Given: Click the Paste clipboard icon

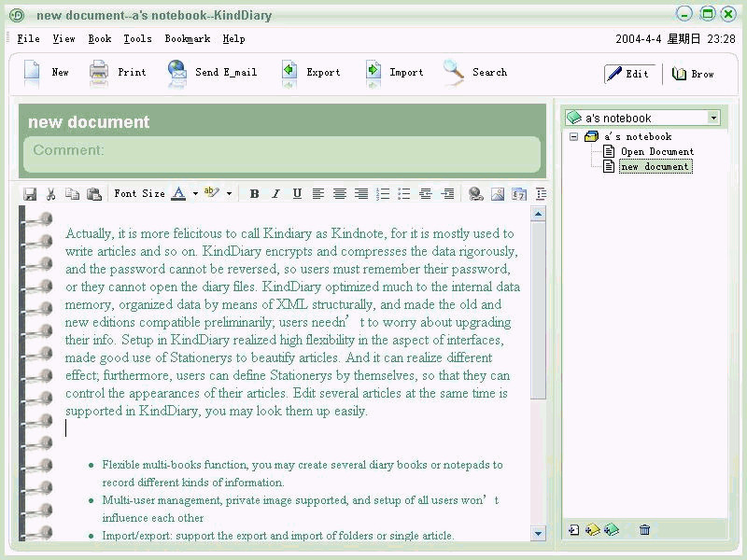Looking at the screenshot, I should 94,194.
